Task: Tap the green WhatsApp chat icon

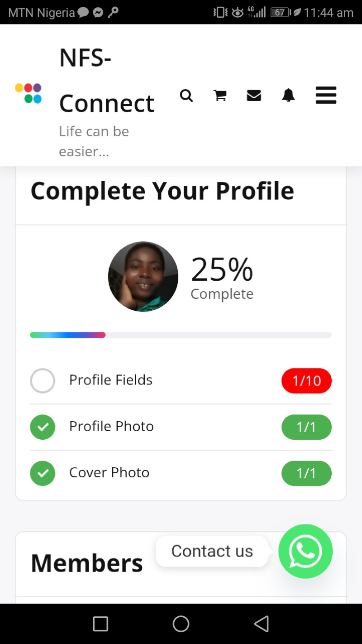Action: pyautogui.click(x=305, y=551)
